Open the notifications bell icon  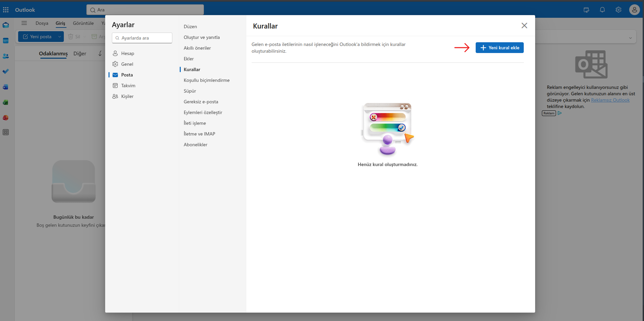point(602,10)
